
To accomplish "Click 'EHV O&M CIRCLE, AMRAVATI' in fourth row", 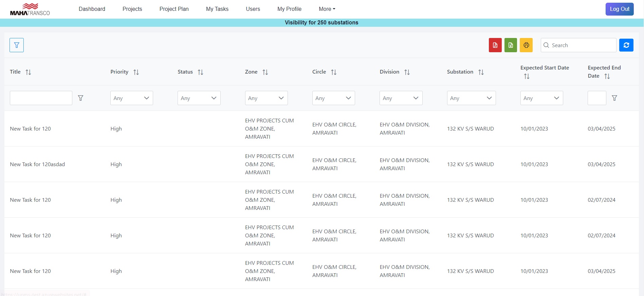I will pyautogui.click(x=334, y=236).
